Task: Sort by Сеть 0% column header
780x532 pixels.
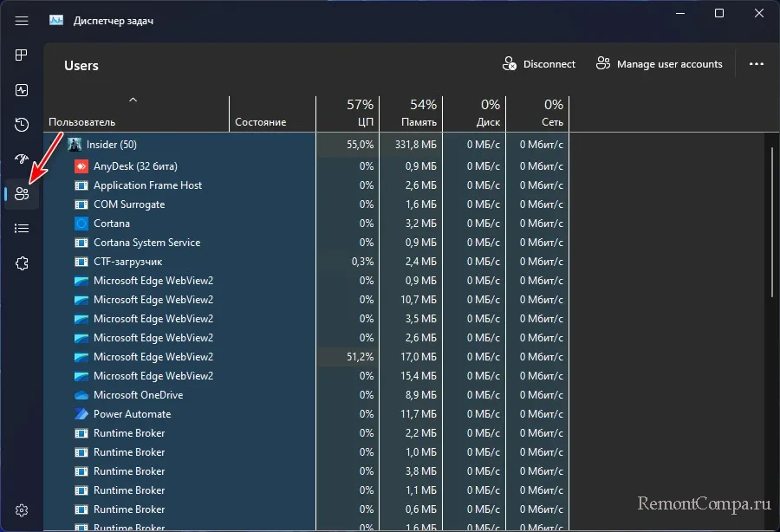Action: pos(537,114)
